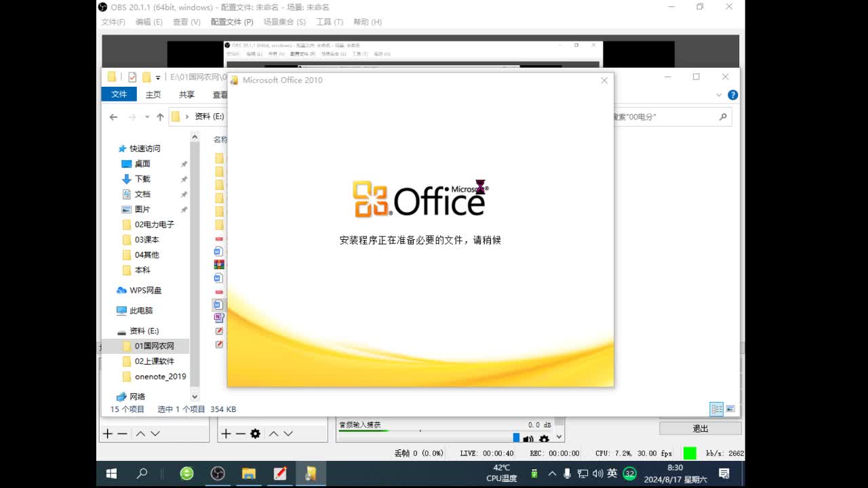Select 资料 (E:) drive in navigation pane
The image size is (868, 488).
tap(144, 331)
